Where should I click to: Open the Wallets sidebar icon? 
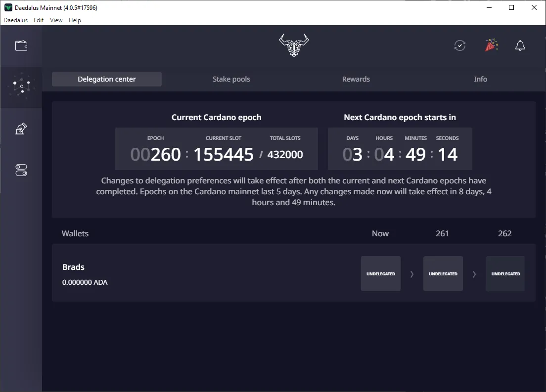pos(21,45)
